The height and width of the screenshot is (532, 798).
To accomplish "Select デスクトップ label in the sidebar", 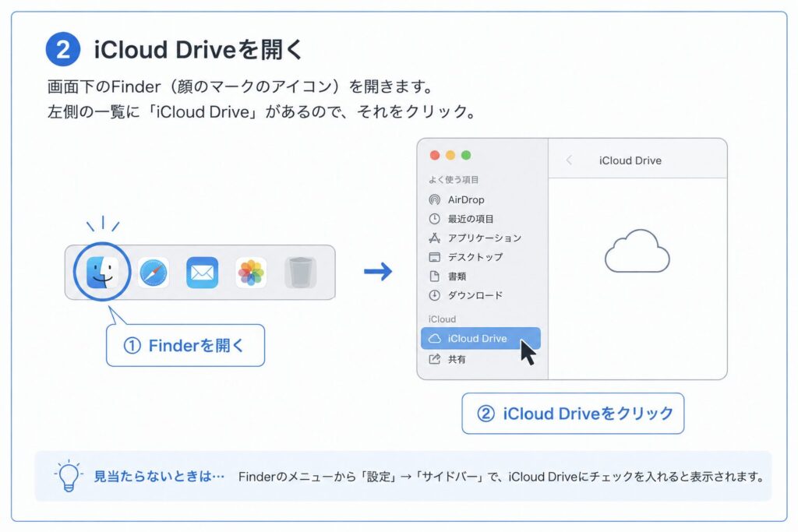I will (x=475, y=257).
